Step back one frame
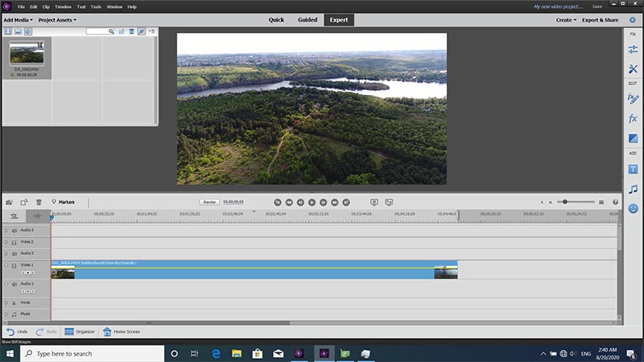The image size is (644, 362). 300,203
